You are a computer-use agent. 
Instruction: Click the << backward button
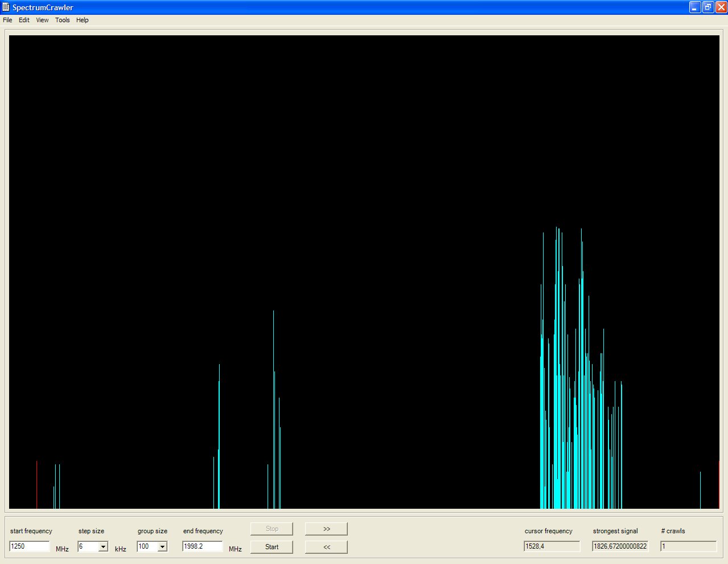pos(326,547)
